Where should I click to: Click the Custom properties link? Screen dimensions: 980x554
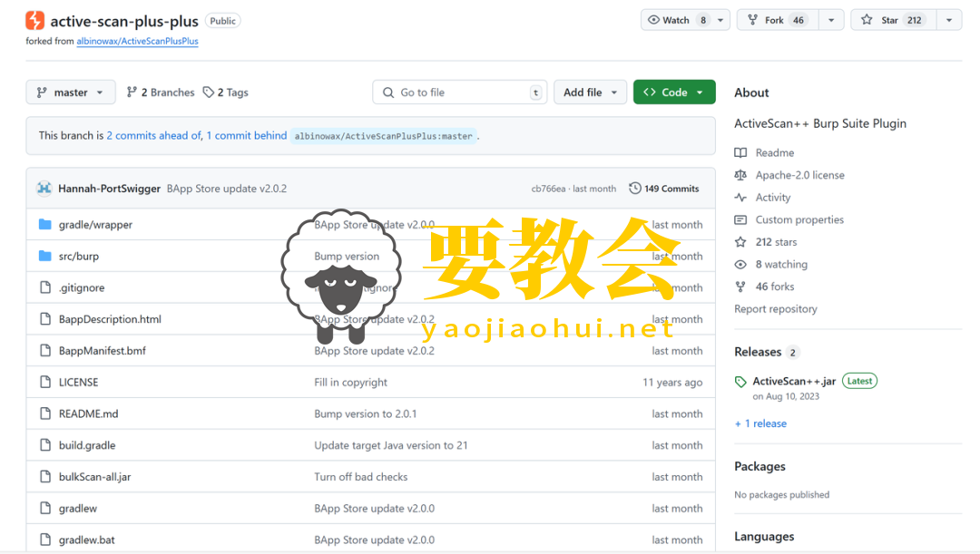799,219
